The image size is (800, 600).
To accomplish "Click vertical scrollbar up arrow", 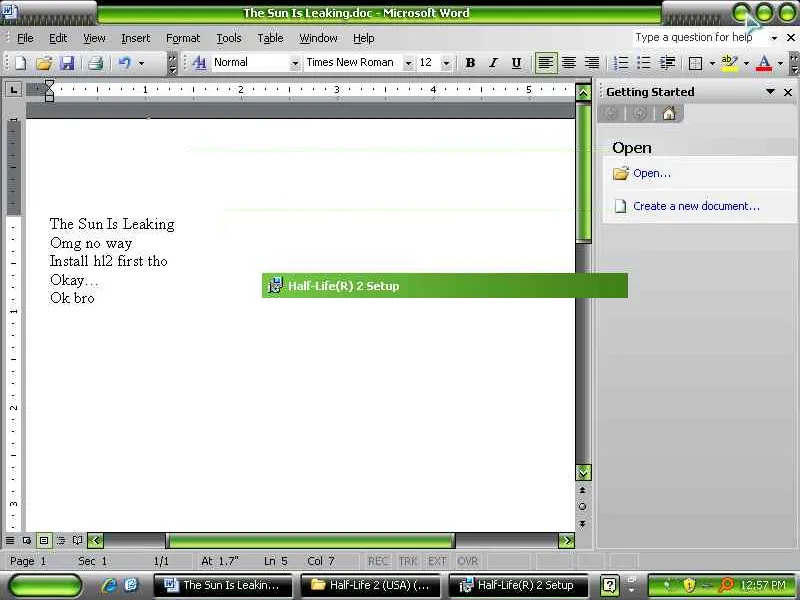I will click(x=583, y=93).
